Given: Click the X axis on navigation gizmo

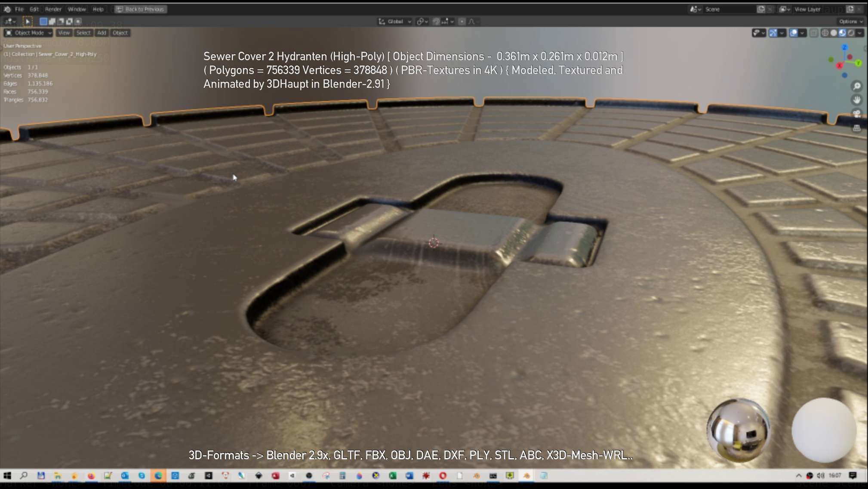Looking at the screenshot, I should [839, 66].
